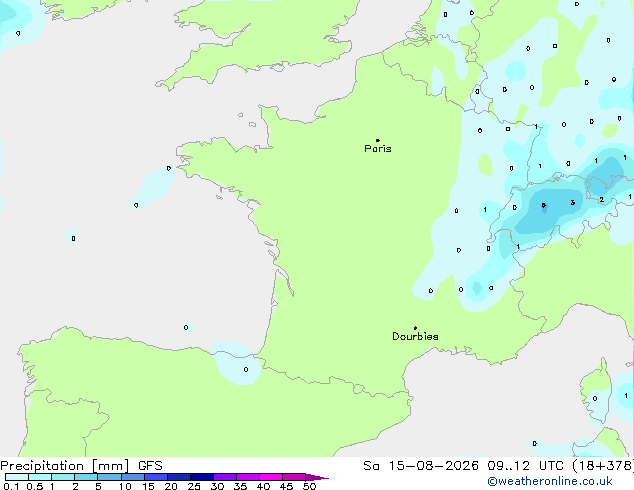Image resolution: width=634 pixels, height=490 pixels.
Task: Click the 0 value marker near Pyrenees
Action: [x=246, y=370]
